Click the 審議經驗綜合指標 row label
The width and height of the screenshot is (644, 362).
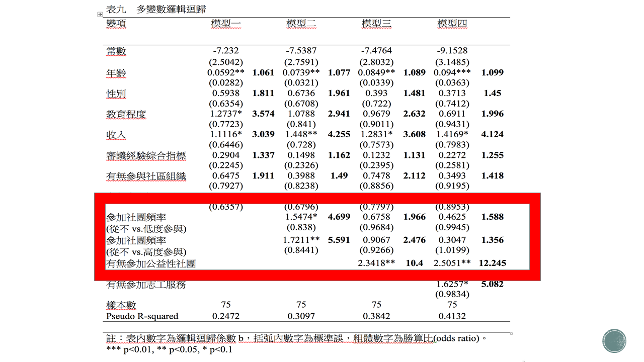click(x=146, y=156)
